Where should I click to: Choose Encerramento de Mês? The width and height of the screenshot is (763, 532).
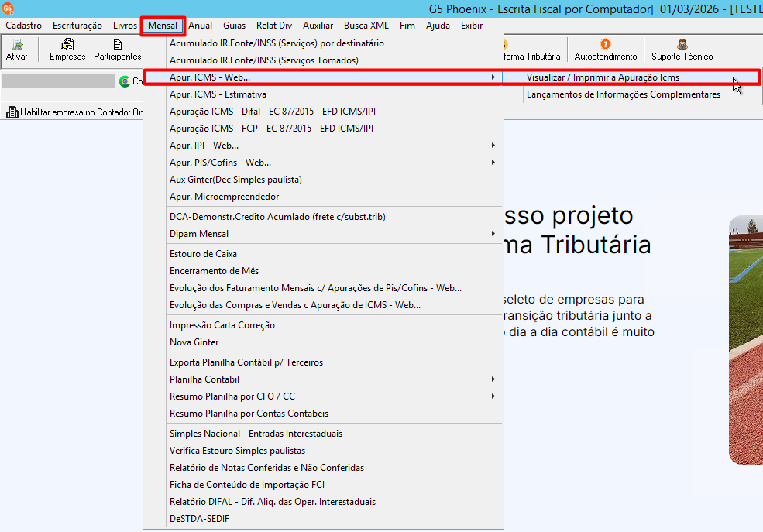[x=323, y=271]
